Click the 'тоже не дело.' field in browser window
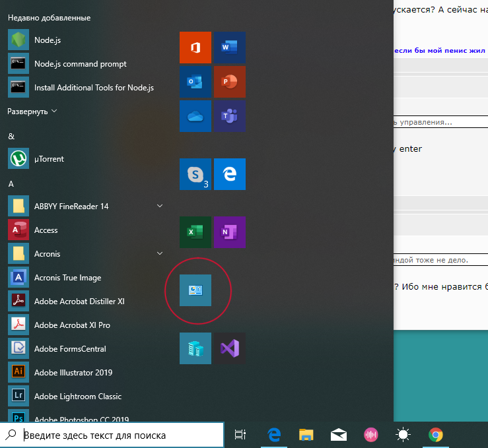This screenshot has height=448, width=488. pos(440,259)
